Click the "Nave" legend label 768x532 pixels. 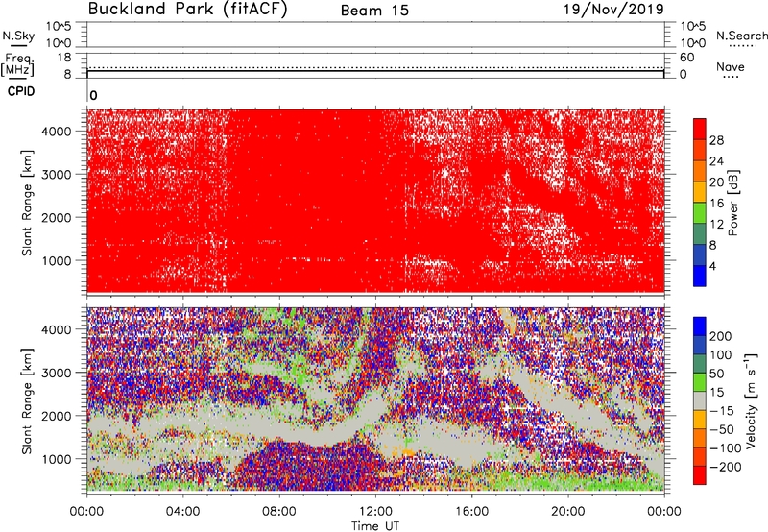pyautogui.click(x=731, y=66)
